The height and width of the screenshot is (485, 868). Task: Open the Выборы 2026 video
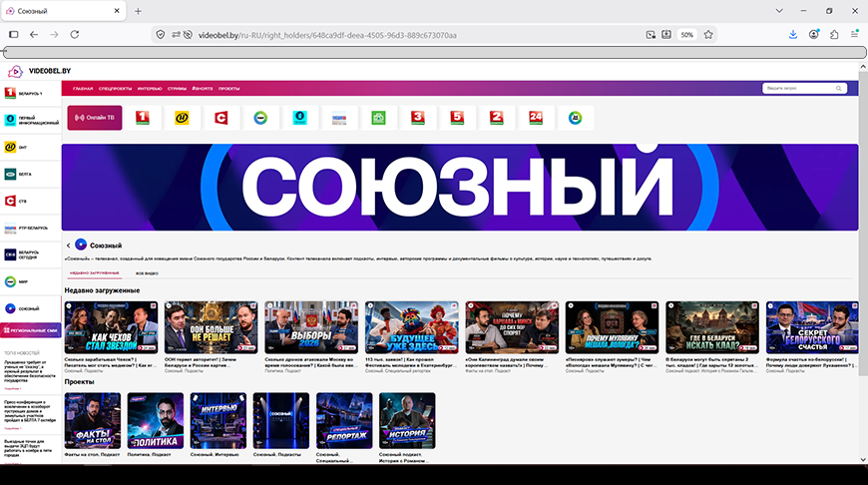[311, 327]
